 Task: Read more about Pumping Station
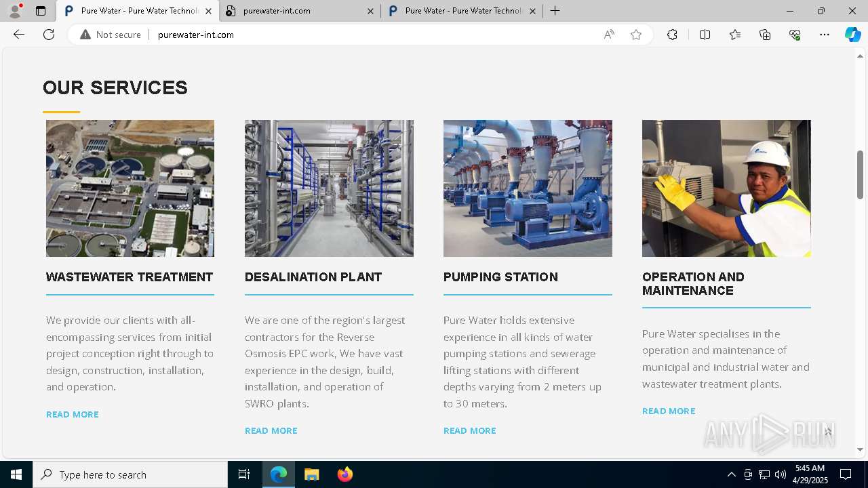470,430
